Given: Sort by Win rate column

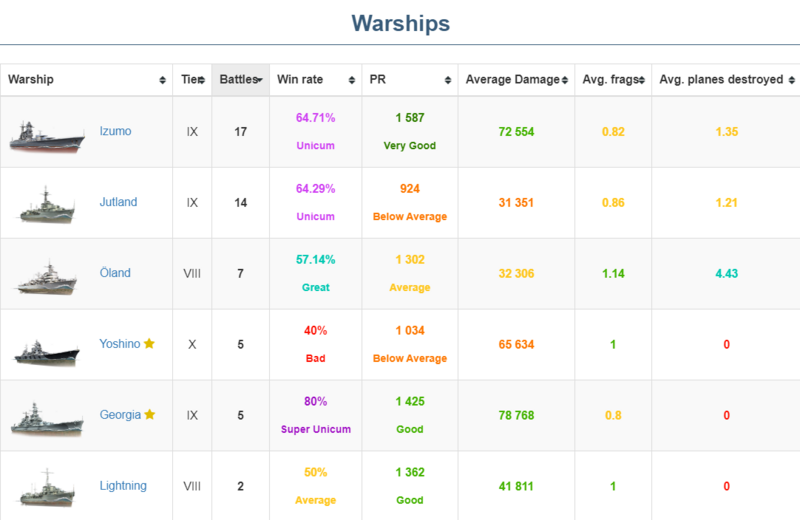Looking at the screenshot, I should 315,80.
